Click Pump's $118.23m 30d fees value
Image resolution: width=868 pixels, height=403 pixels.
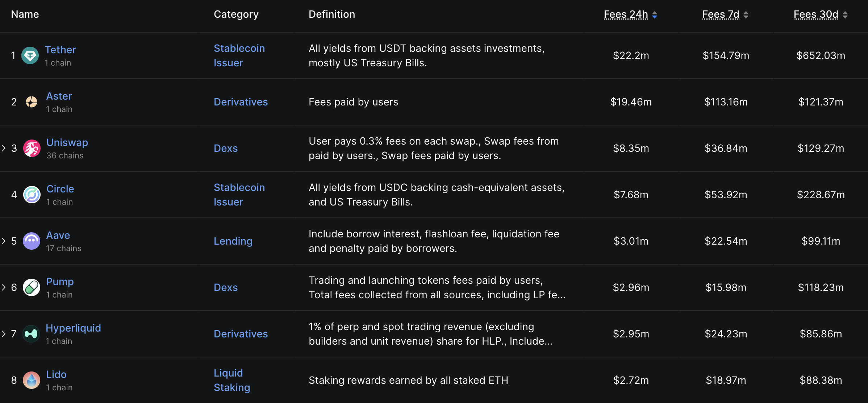tap(821, 287)
